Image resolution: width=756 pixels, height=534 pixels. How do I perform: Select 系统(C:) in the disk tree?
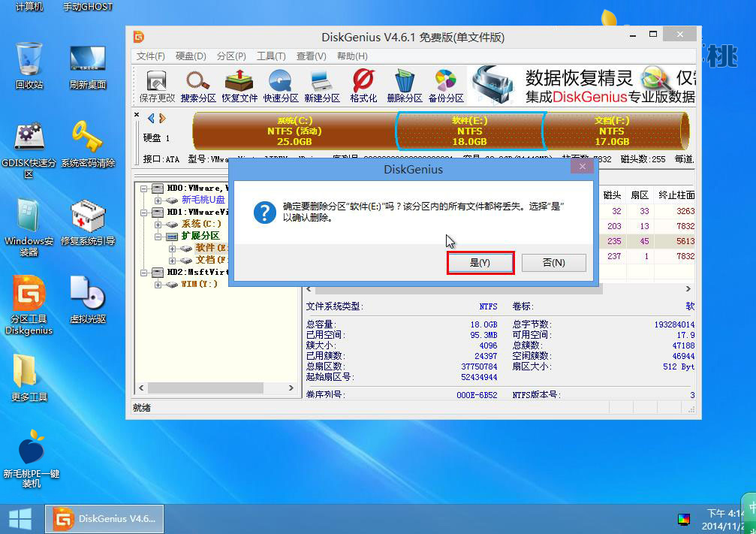click(x=201, y=224)
